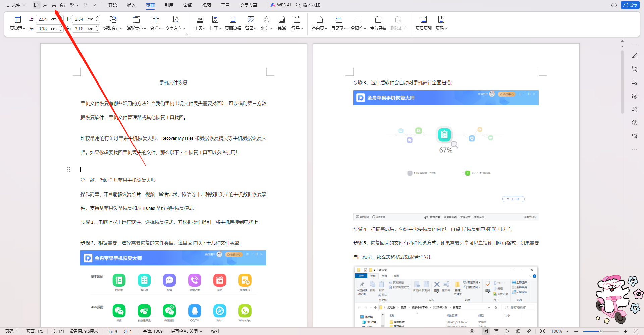Click the zoom in plus button
Viewport: 644px width, 335px height.
pos(625,331)
